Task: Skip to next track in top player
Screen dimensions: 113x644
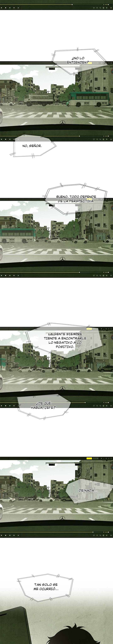Action: pyautogui.click(x=14, y=8)
